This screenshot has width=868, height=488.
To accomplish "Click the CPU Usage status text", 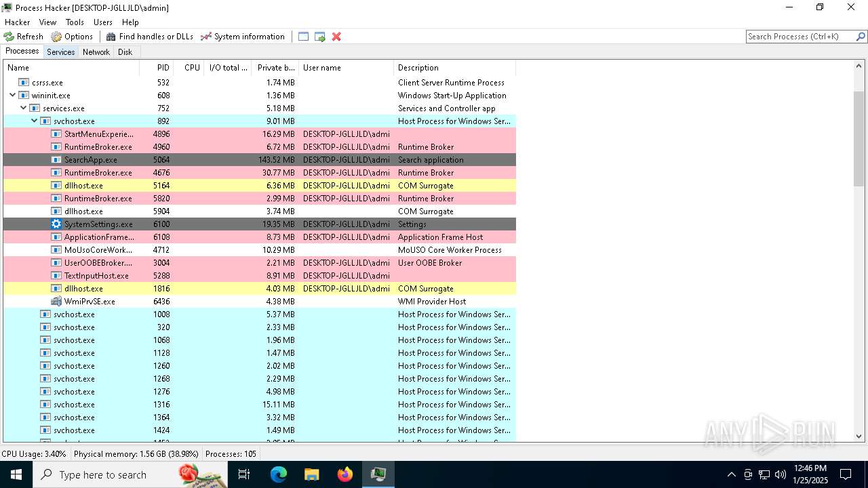I will 35,454.
